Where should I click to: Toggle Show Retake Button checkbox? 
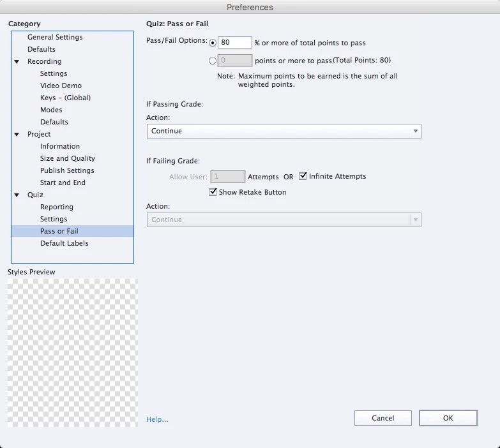pos(213,192)
